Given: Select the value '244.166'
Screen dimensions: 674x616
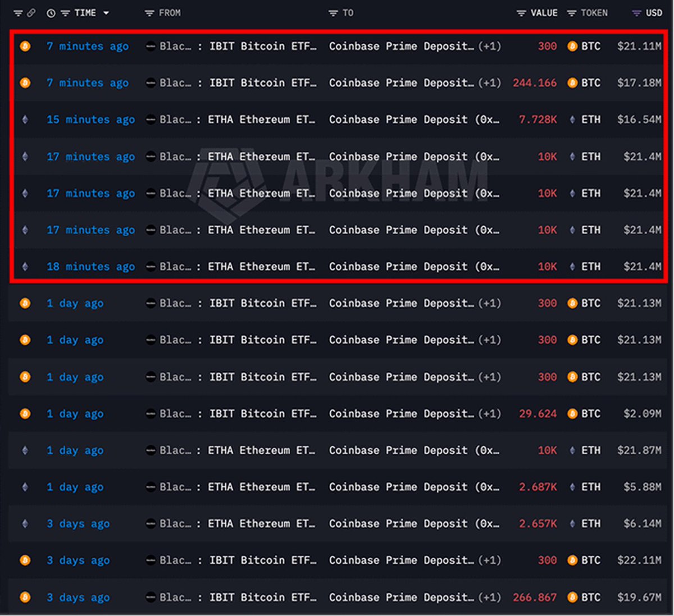Looking at the screenshot, I should click(x=535, y=83).
